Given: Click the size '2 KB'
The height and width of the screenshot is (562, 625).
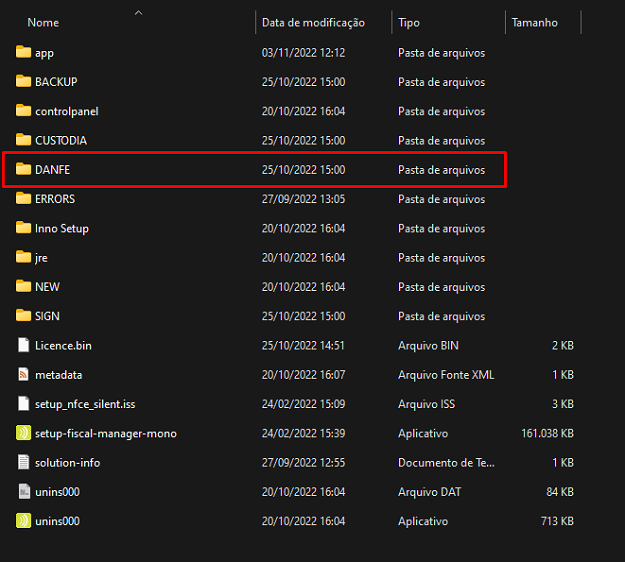Looking at the screenshot, I should 562,346.
